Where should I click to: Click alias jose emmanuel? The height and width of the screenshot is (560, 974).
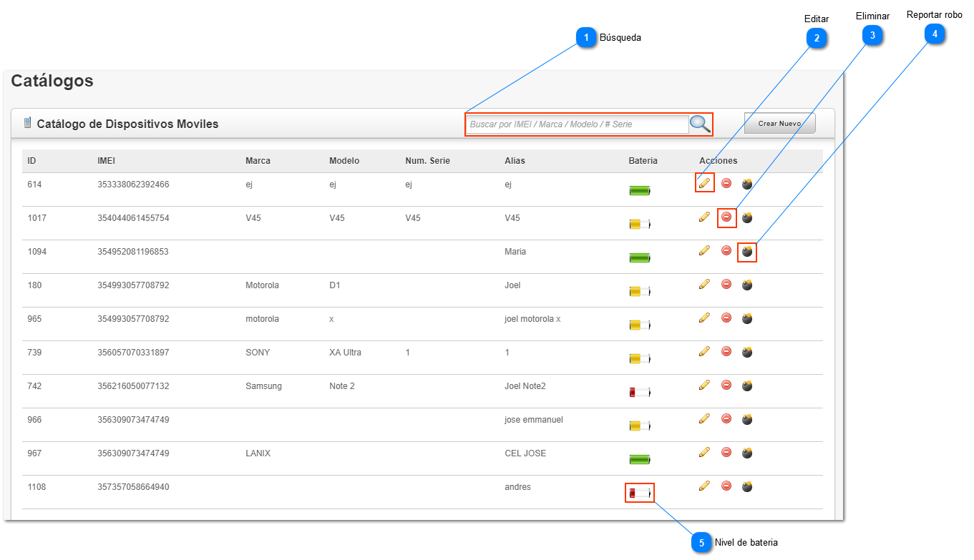[534, 419]
